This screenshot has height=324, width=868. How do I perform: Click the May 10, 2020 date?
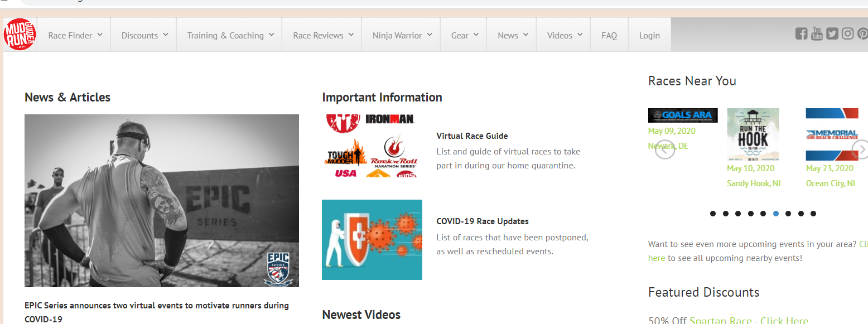(x=751, y=168)
